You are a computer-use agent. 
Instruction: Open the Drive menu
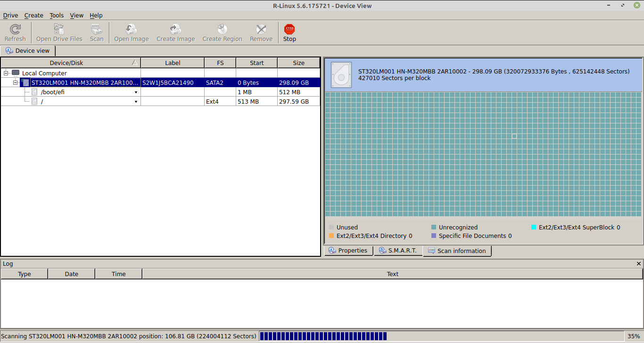pos(10,16)
